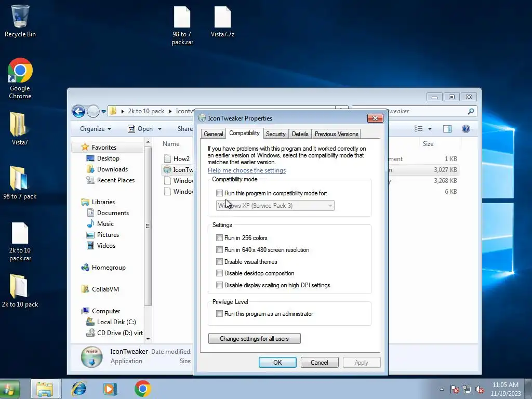
Task: Launch Internet Explorer from the taskbar
Action: [x=79, y=389]
